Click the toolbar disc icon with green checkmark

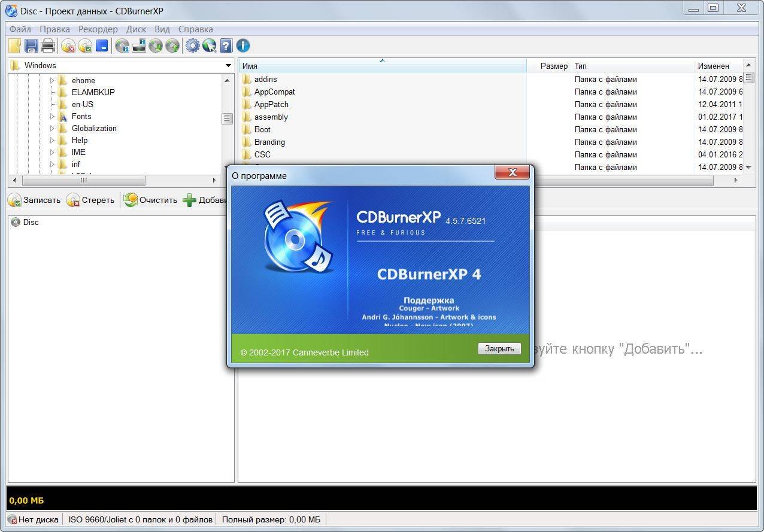pos(85,45)
